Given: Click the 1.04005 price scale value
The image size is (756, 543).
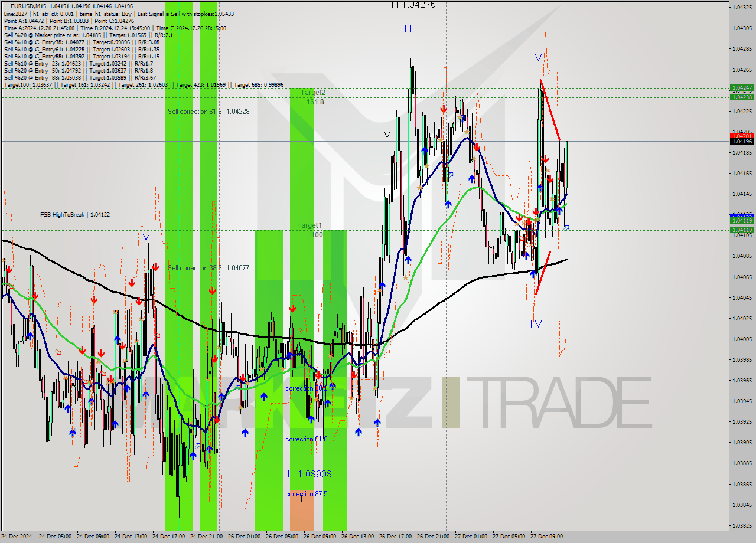Looking at the screenshot, I should pyautogui.click(x=742, y=339).
